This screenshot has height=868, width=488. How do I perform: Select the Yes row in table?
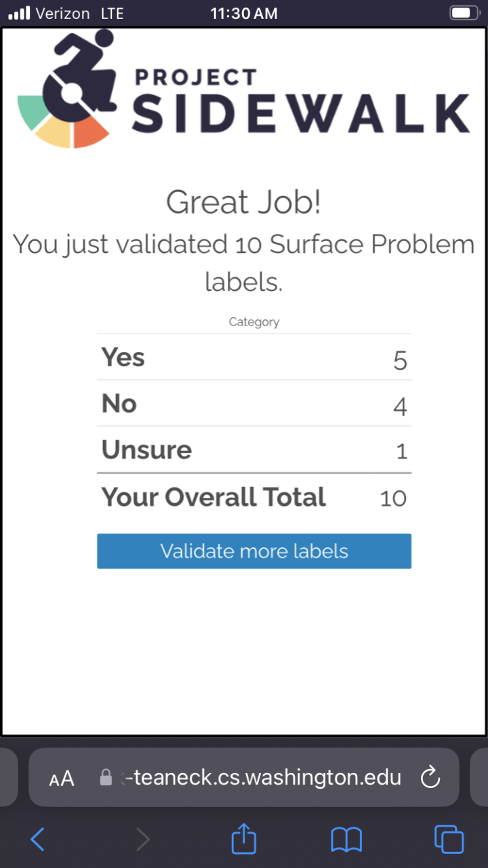pyautogui.click(x=254, y=357)
